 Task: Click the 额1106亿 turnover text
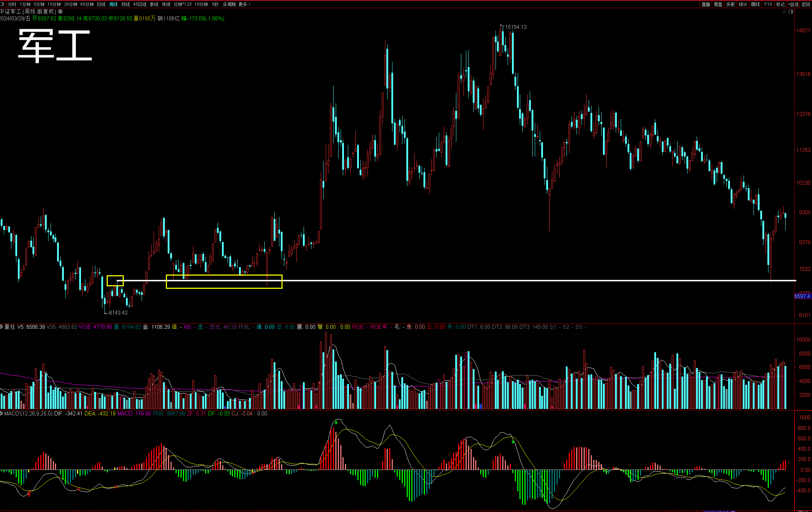pos(168,19)
